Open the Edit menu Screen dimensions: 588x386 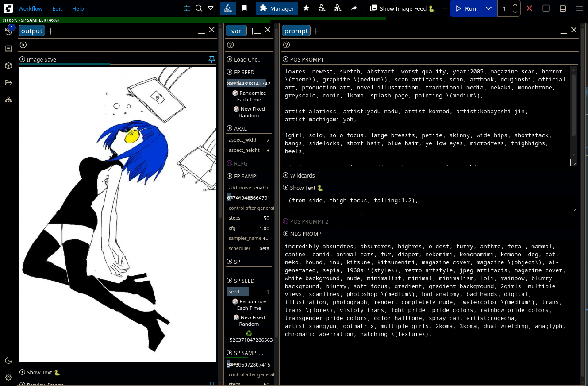tap(57, 8)
